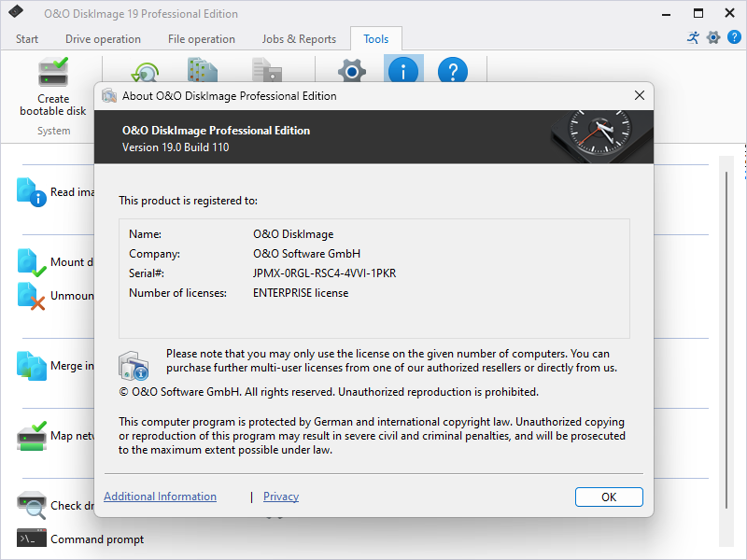Click the Merge images icon

32,366
